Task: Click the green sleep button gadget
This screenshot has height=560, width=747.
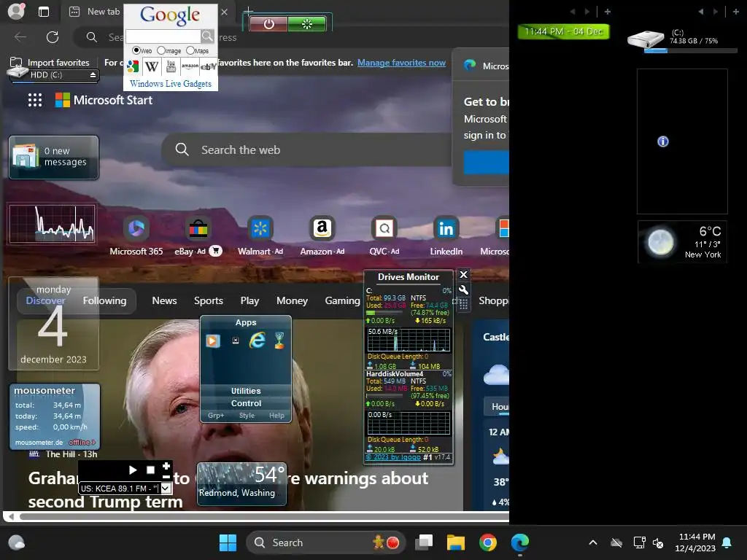Action: coord(307,24)
